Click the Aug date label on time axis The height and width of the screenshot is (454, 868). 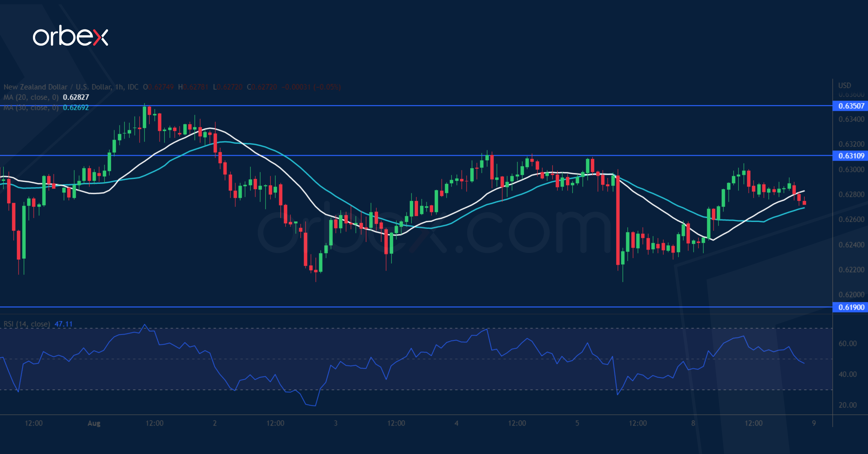tap(94, 423)
